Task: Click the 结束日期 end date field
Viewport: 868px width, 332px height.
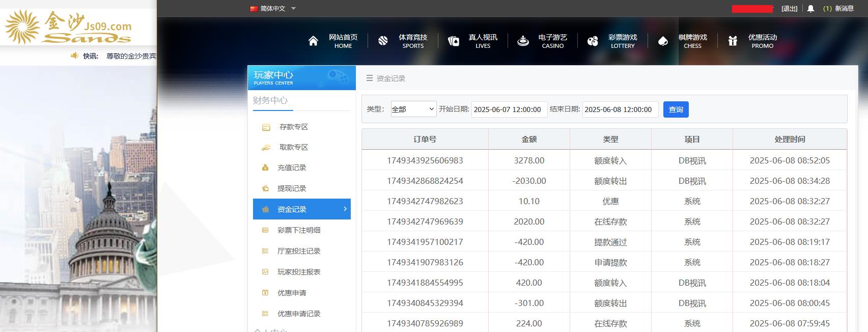Action: pos(620,109)
